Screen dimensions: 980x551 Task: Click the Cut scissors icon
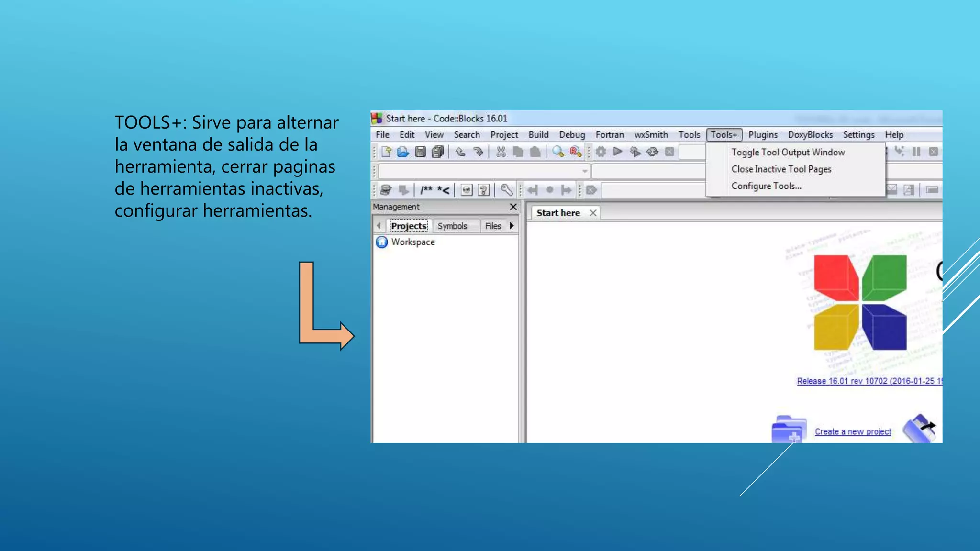click(501, 152)
